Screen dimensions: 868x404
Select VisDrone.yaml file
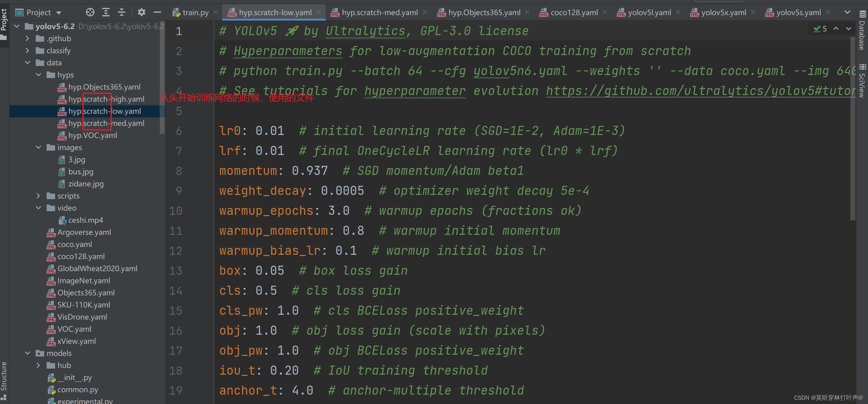pos(82,317)
